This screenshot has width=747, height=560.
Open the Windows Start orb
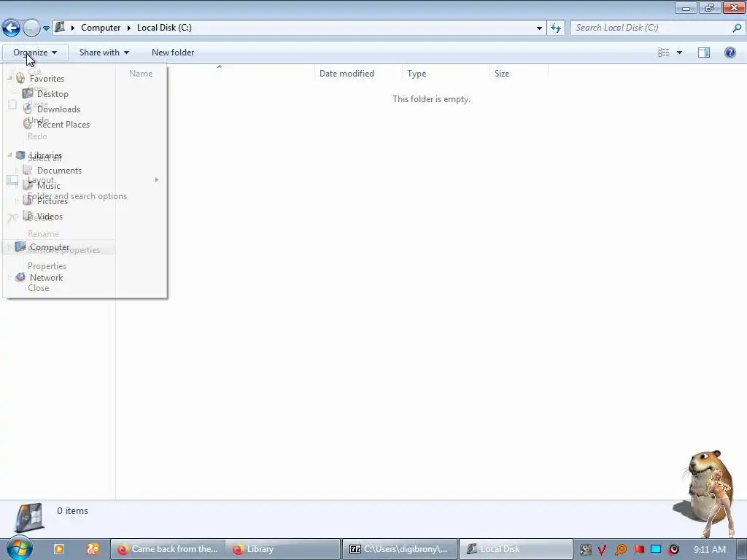tap(19, 548)
